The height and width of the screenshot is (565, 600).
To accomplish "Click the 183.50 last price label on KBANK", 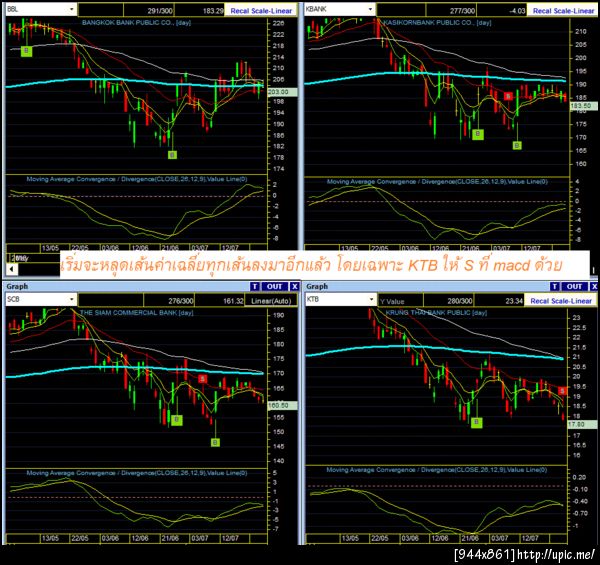I will click(x=584, y=106).
